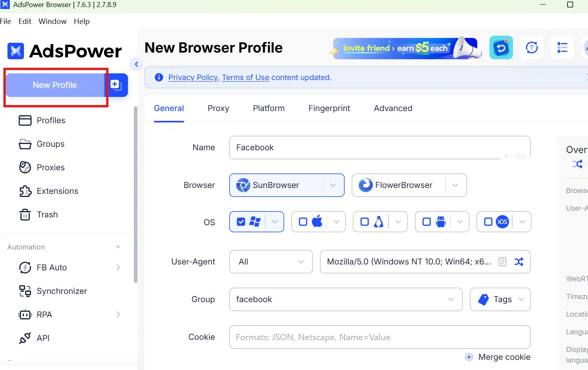
Task: Open the blue support chat icon
Action: [x=501, y=48]
